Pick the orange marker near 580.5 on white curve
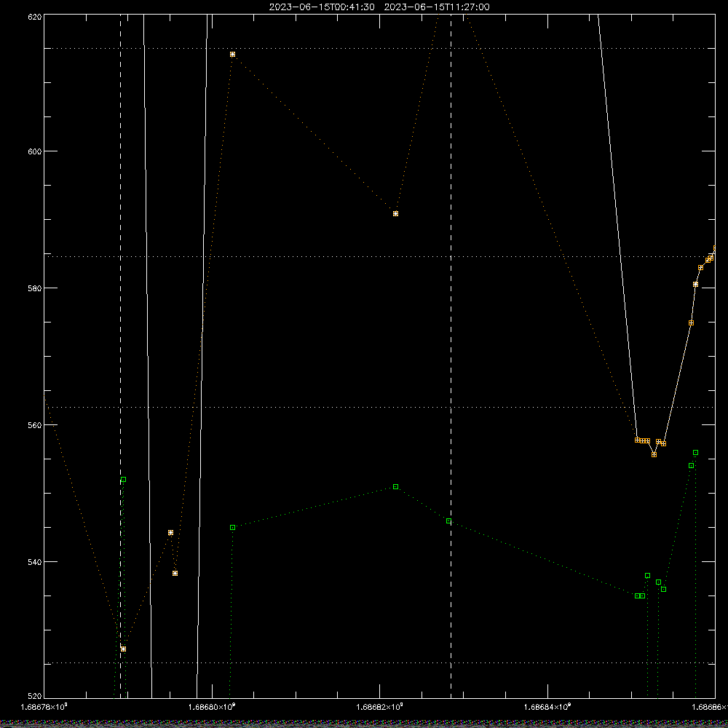Image resolution: width=728 pixels, height=728 pixels. pyautogui.click(x=695, y=284)
